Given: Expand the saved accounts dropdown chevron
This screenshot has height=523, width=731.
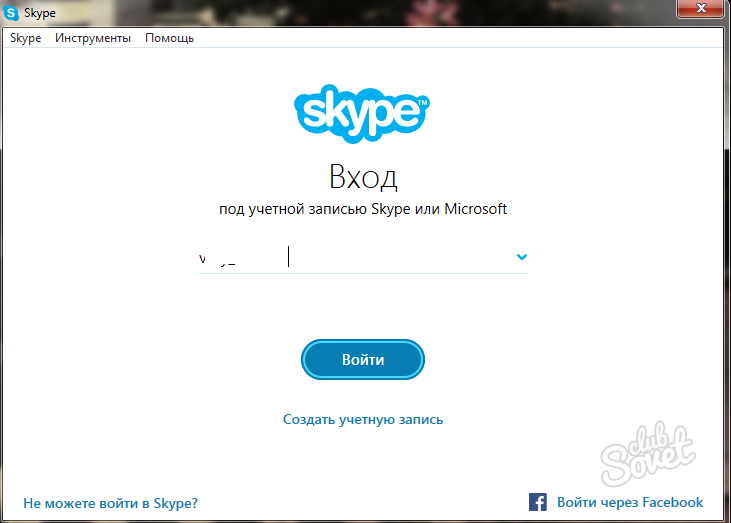Looking at the screenshot, I should coord(522,257).
